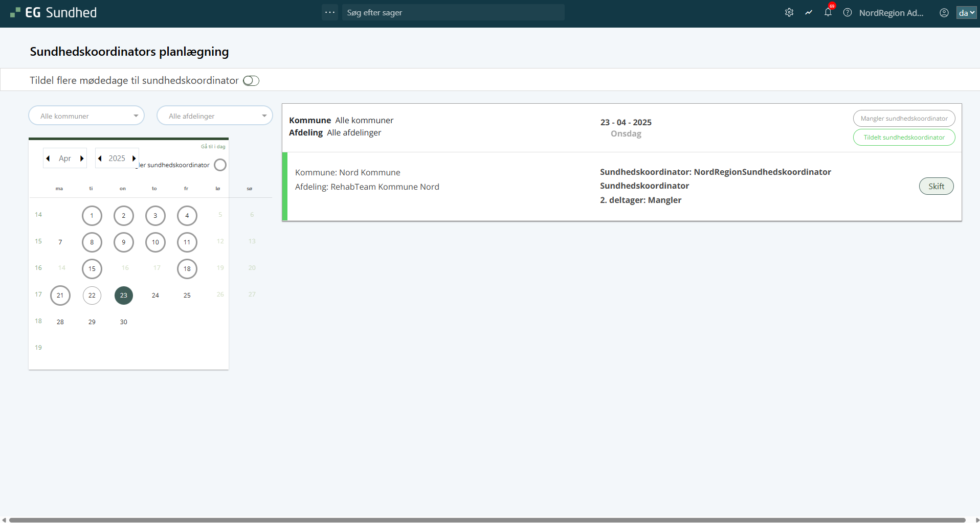Click the EG Sundhed logo

pos(54,13)
